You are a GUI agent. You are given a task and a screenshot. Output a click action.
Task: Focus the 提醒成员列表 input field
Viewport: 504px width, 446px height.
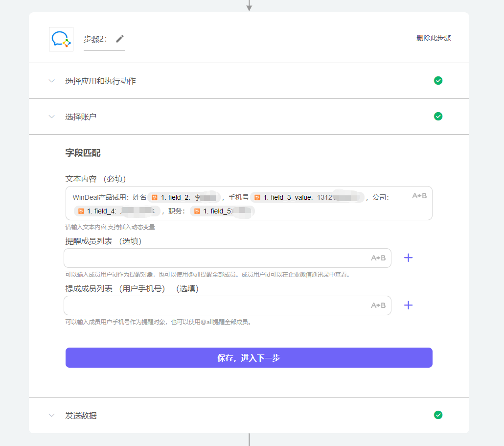[x=228, y=258]
